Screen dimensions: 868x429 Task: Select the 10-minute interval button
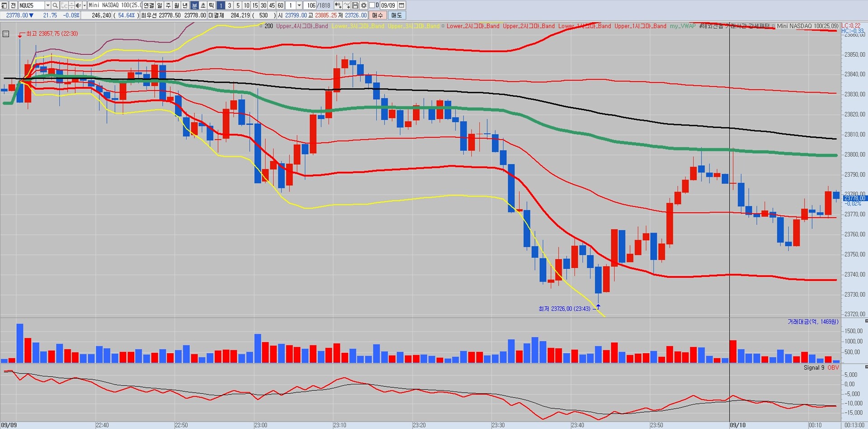247,5
